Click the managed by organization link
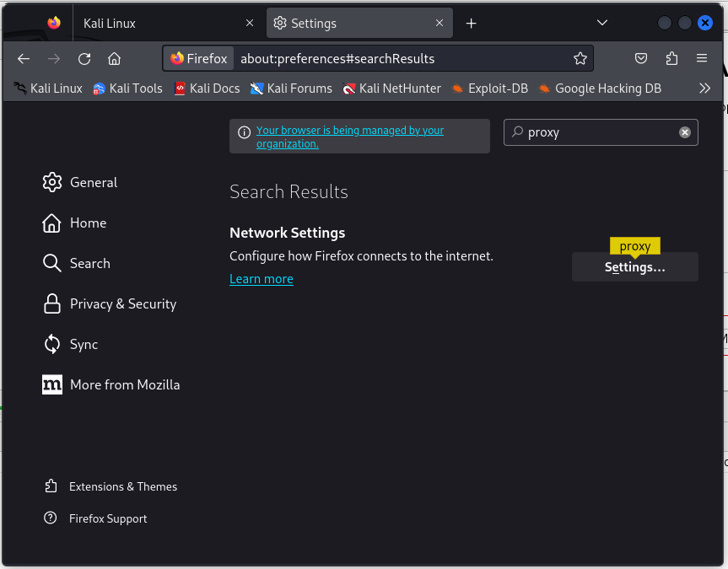 [x=350, y=137]
